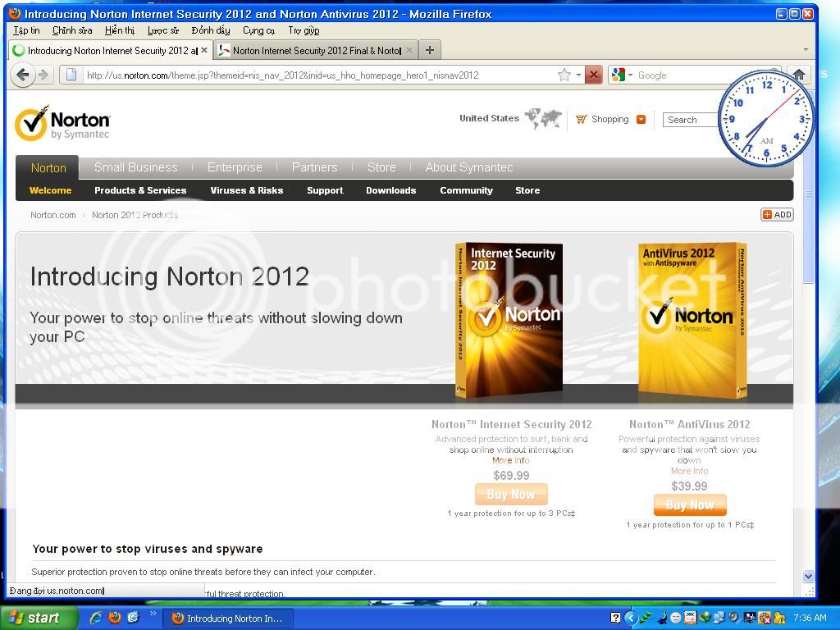Open Downloads navigation item
This screenshot has height=630, width=840.
click(x=391, y=190)
